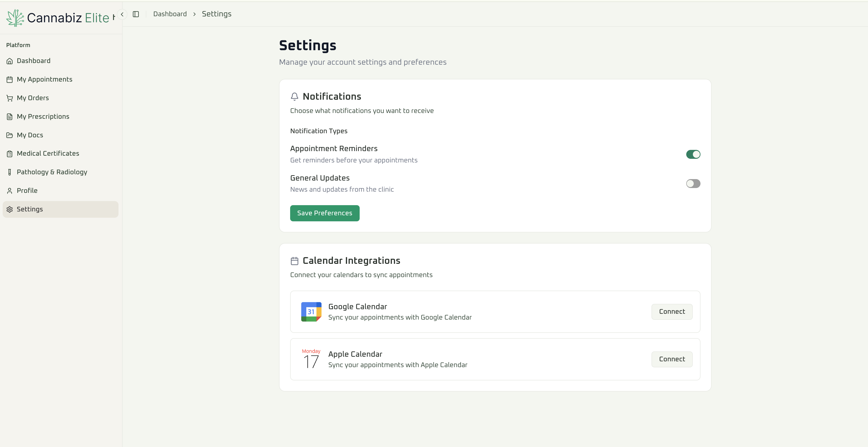Image resolution: width=868 pixels, height=447 pixels.
Task: Enable the General Updates toggle
Action: 693,183
